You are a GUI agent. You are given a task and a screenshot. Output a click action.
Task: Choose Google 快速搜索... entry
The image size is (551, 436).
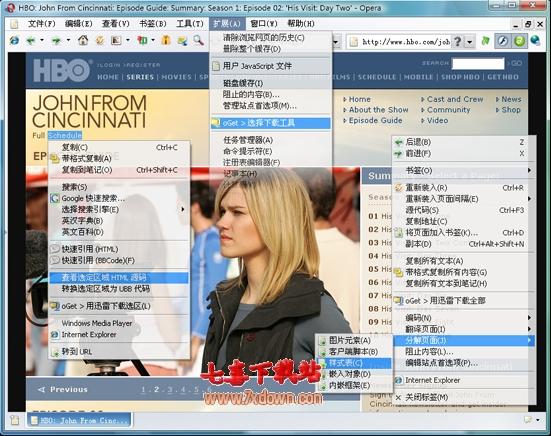(x=119, y=198)
